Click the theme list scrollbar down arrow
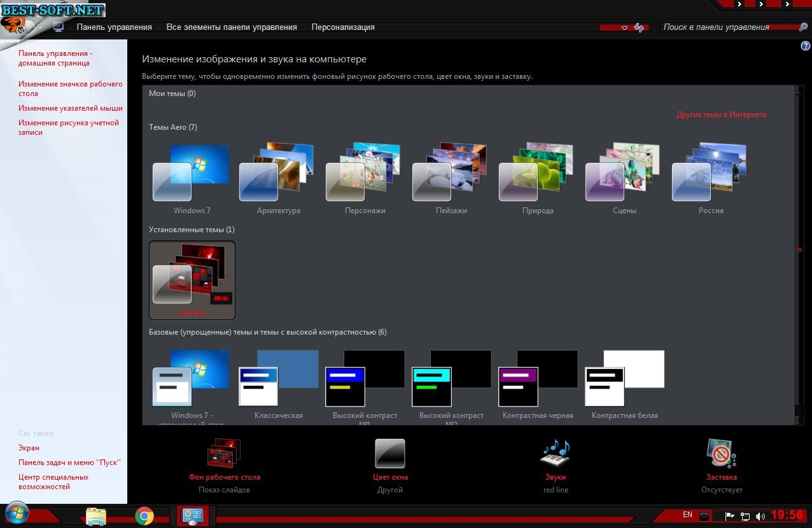Image resolution: width=812 pixels, height=528 pixels. pyautogui.click(x=799, y=420)
